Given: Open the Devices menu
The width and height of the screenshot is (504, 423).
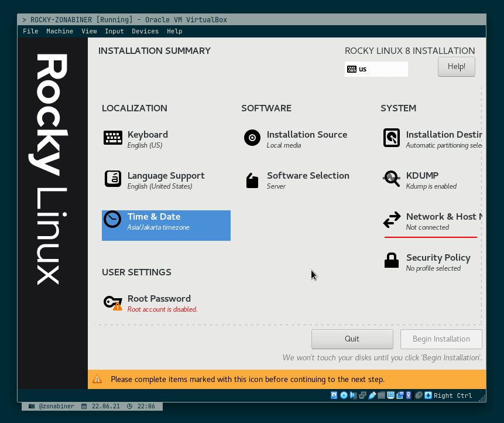Looking at the screenshot, I should 145,31.
